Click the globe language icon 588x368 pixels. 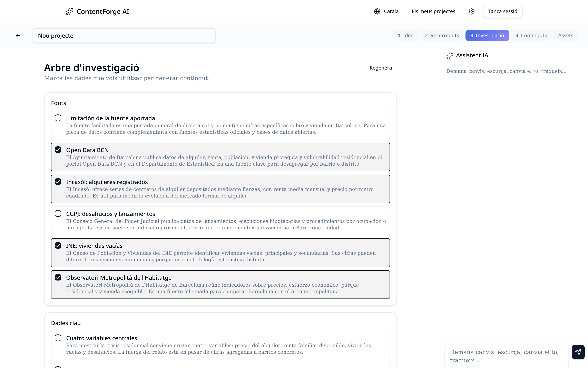377,11
